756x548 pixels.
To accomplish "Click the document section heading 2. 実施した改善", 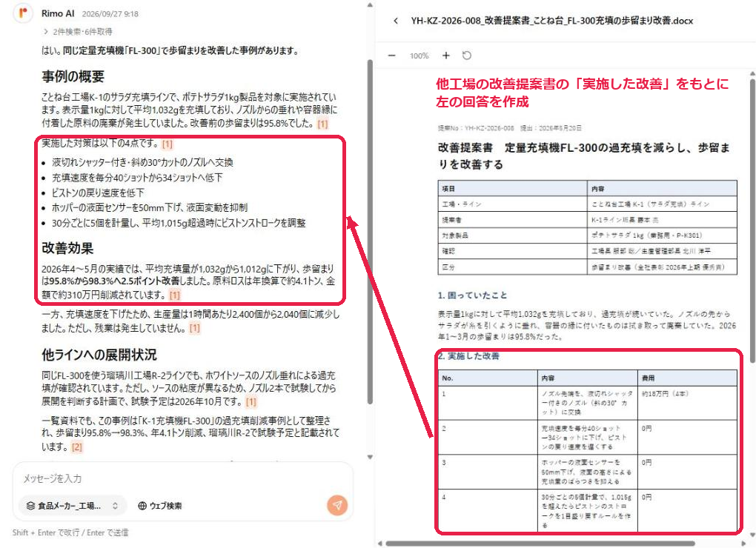I will (468, 356).
